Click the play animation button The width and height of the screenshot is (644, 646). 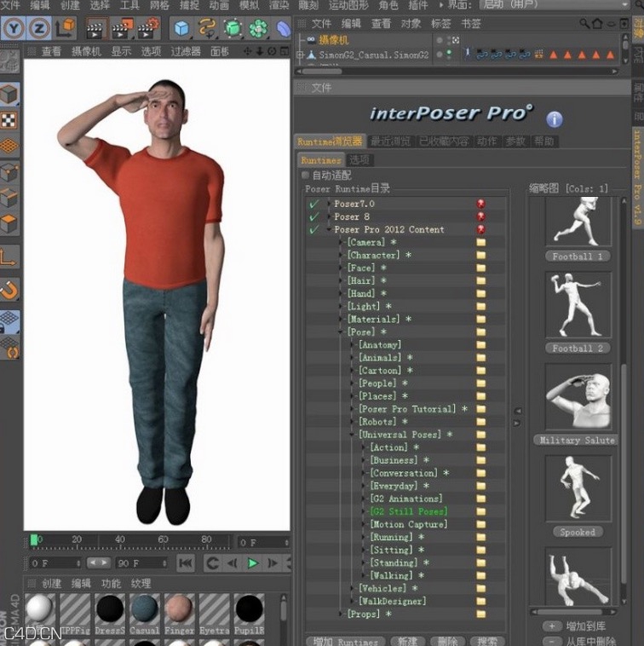point(252,562)
